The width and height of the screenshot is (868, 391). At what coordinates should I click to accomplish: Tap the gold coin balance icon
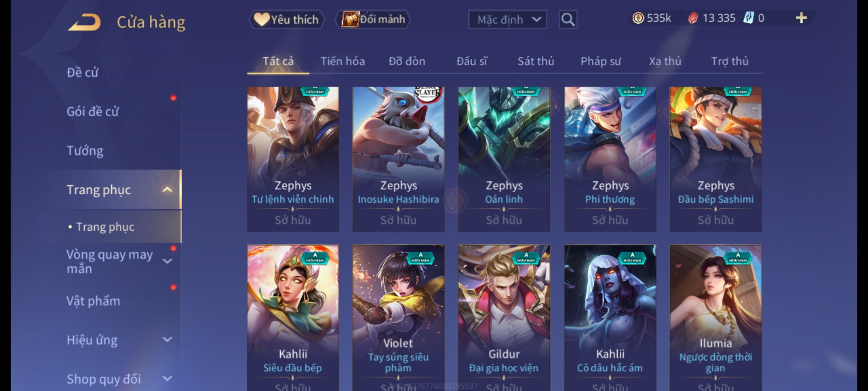tap(638, 18)
